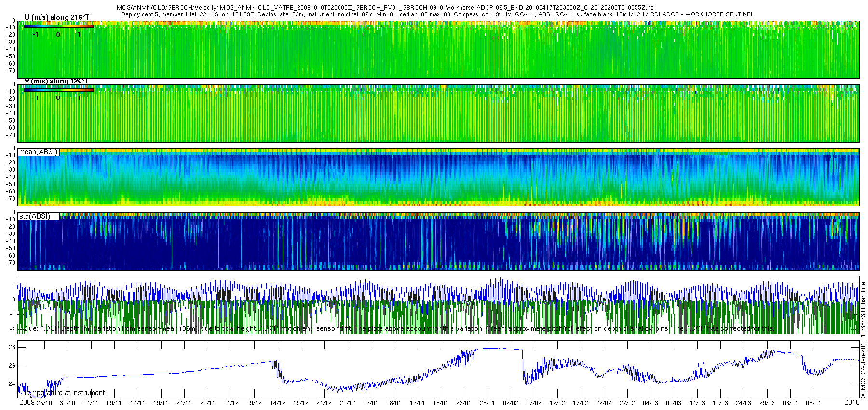Click the '09/03' date tick label
The height and width of the screenshot is (410, 868).
click(674, 403)
